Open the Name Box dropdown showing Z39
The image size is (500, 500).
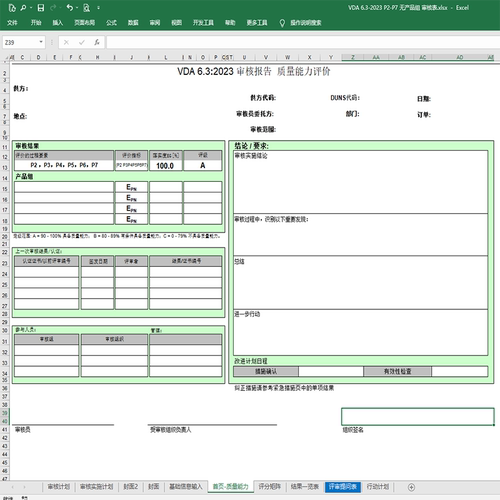[x=41, y=42]
